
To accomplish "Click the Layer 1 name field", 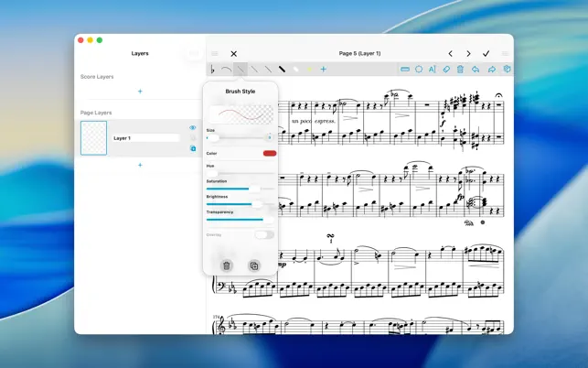I will 145,138.
